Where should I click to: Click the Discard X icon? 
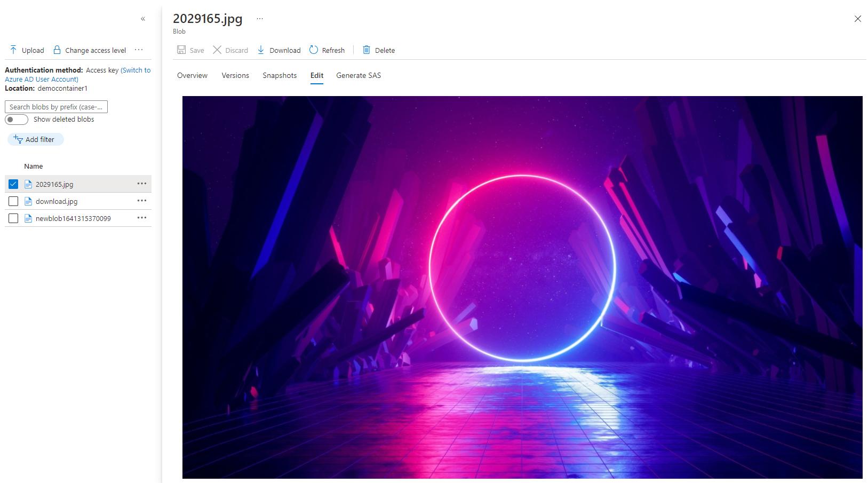click(217, 50)
